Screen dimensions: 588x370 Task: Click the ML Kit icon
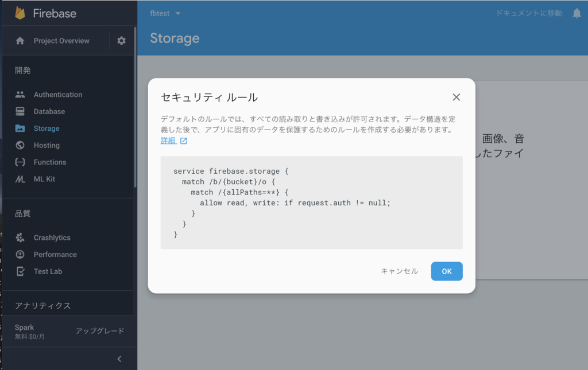[x=20, y=179]
